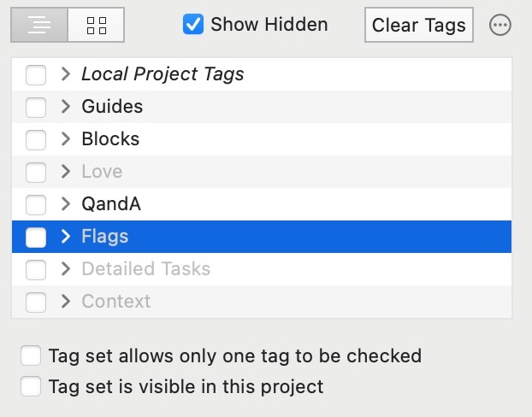The image size is (532, 417).
Task: Check the Guides tag set checkbox
Action: (x=36, y=107)
